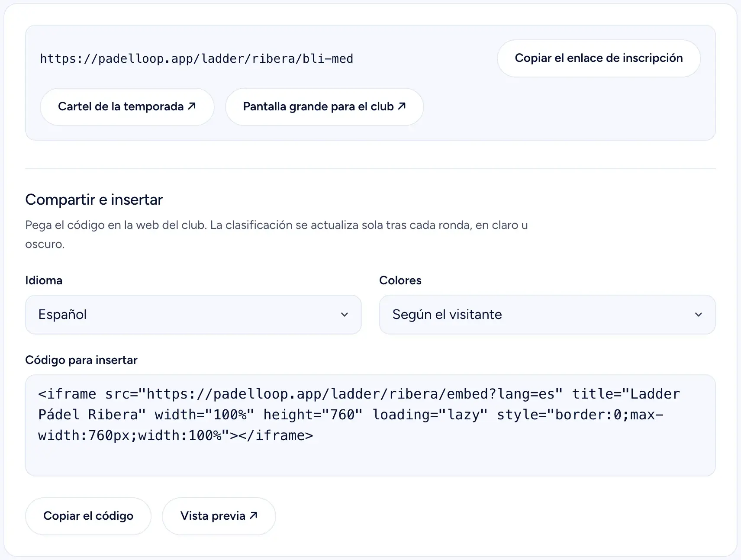The width and height of the screenshot is (741, 560).
Task: Open Cartel de la temporada poster
Action: pos(127,107)
